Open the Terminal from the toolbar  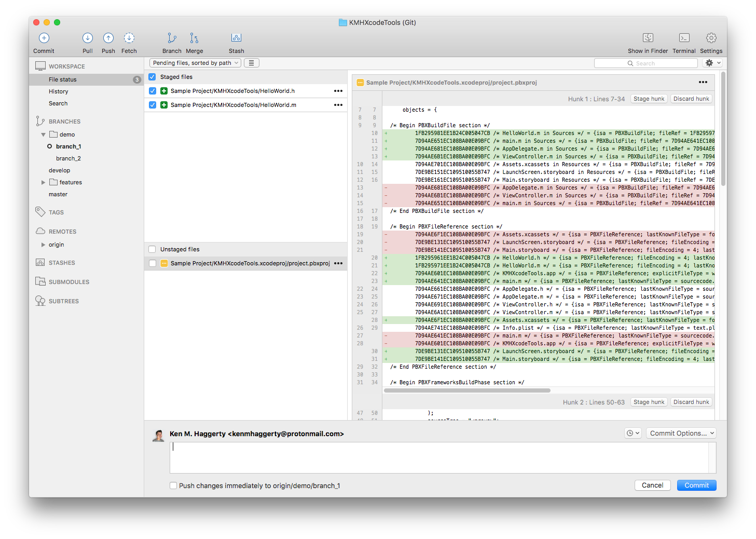pyautogui.click(x=684, y=38)
